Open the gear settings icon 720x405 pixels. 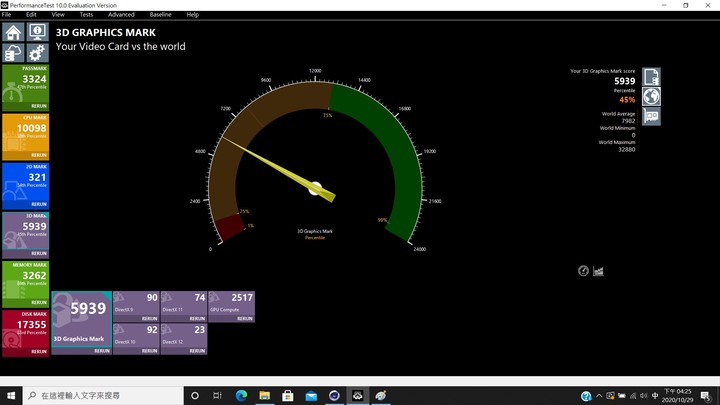(x=37, y=53)
